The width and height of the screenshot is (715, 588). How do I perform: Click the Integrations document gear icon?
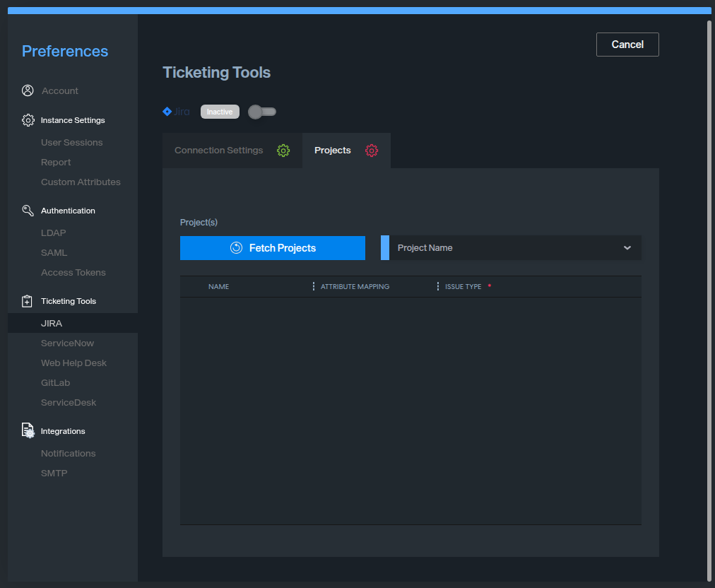coord(28,431)
